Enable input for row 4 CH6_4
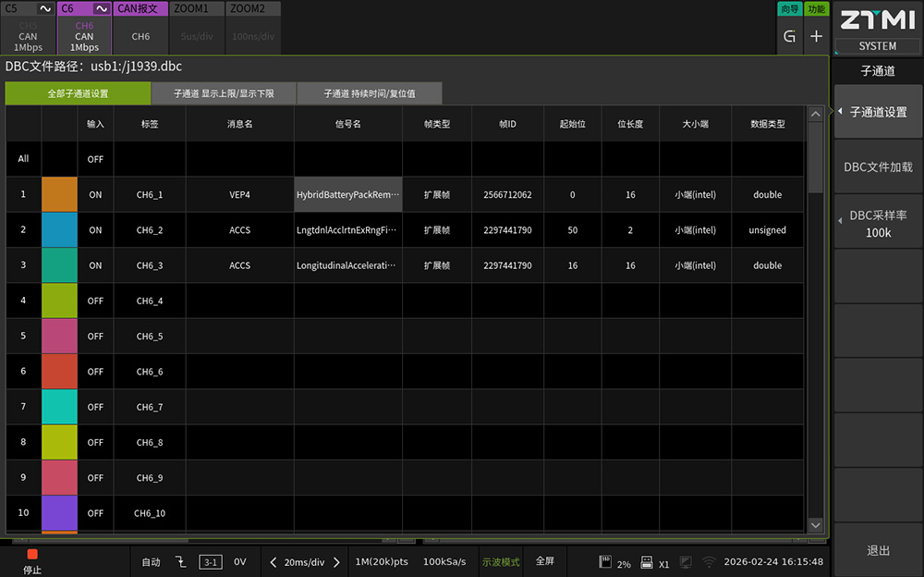Image resolution: width=924 pixels, height=577 pixels. point(95,301)
